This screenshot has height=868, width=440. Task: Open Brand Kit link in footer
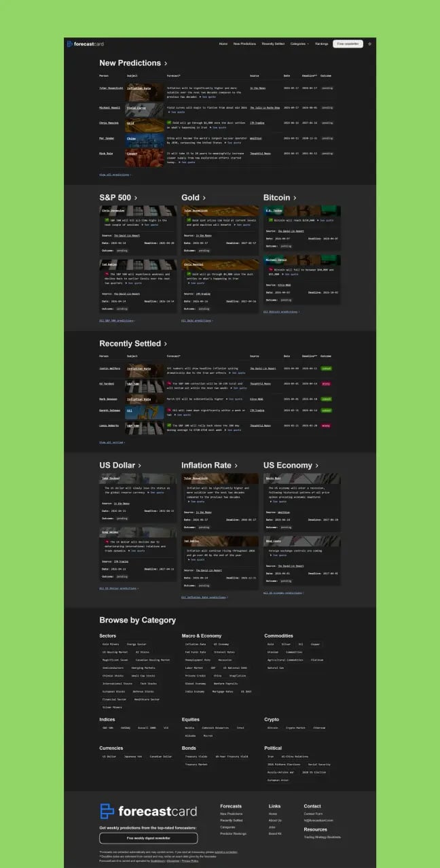(x=274, y=833)
